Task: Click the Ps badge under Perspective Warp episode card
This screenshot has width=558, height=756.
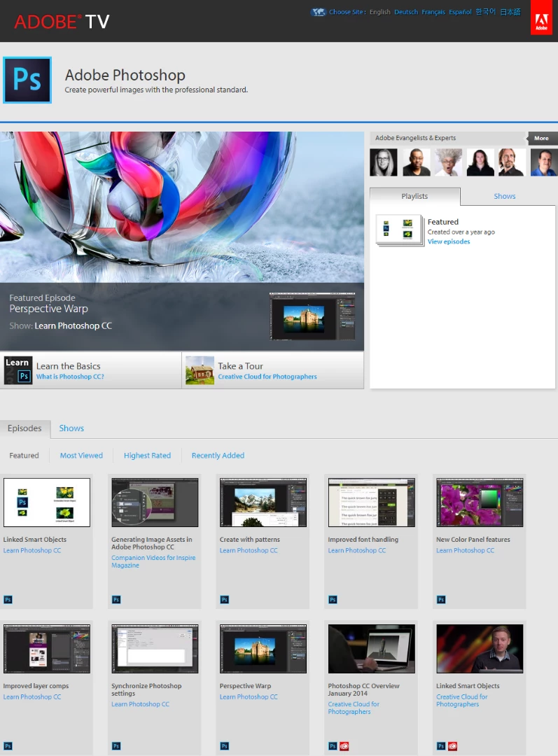Action: click(224, 746)
